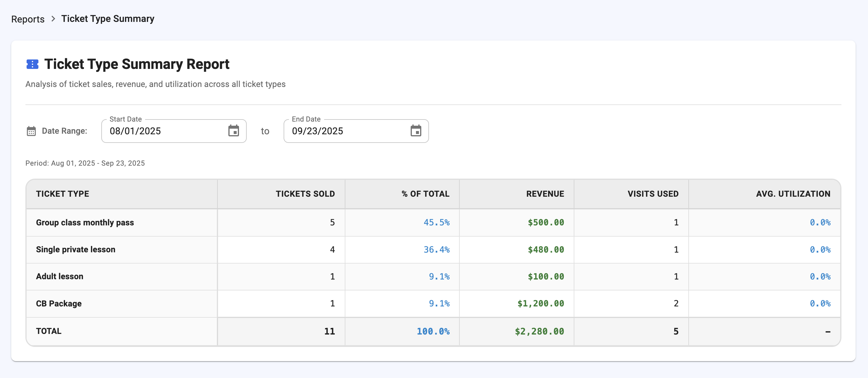
Task: Click visits used 2 for CB Package
Action: (676, 303)
